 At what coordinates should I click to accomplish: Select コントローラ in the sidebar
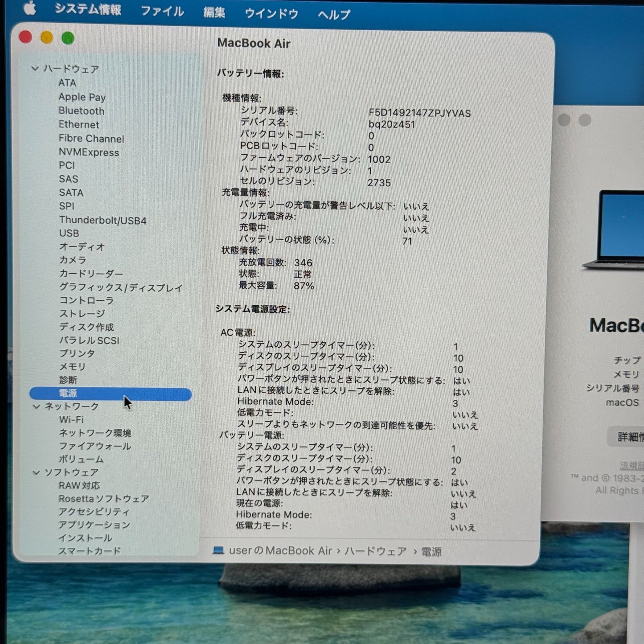coord(86,300)
